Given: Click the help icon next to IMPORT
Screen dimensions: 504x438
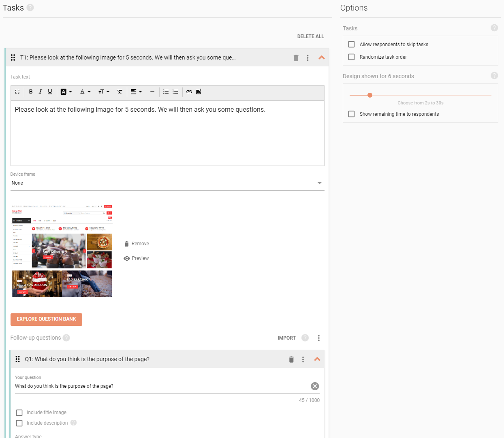Looking at the screenshot, I should [305, 338].
